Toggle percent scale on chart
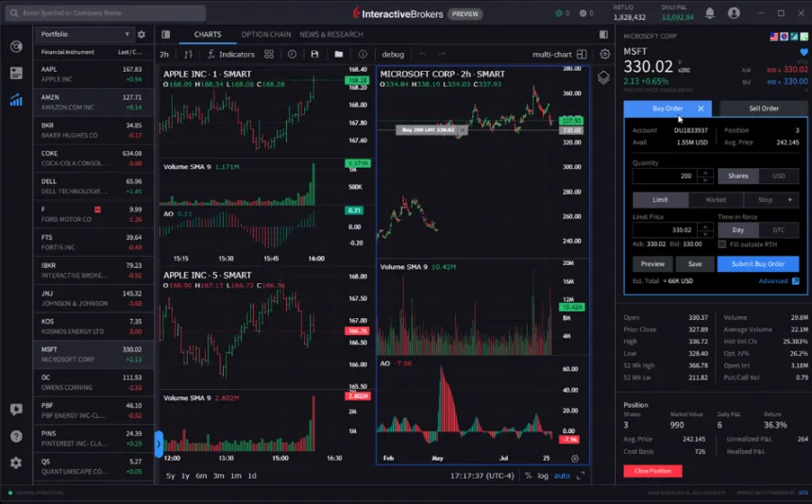 pos(528,476)
